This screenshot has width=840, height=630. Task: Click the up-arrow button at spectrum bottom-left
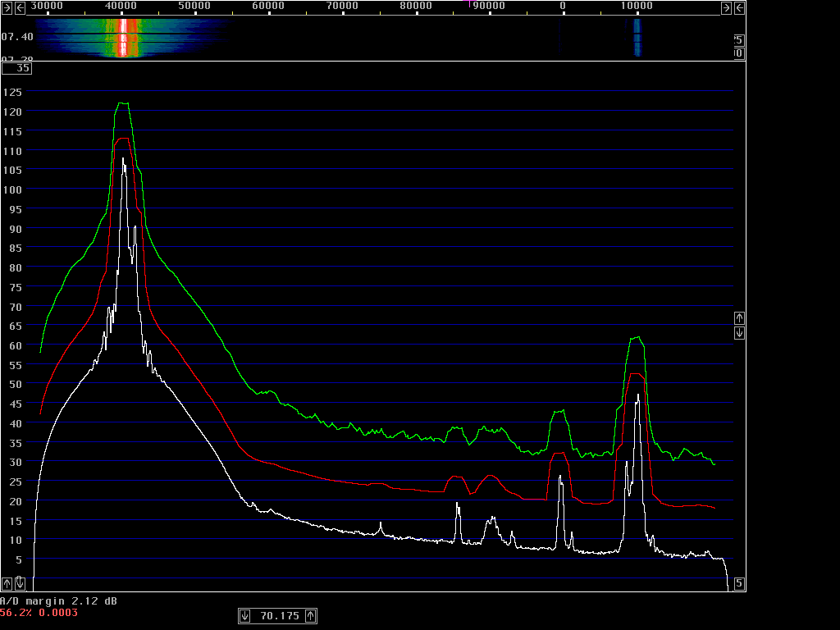point(7,583)
